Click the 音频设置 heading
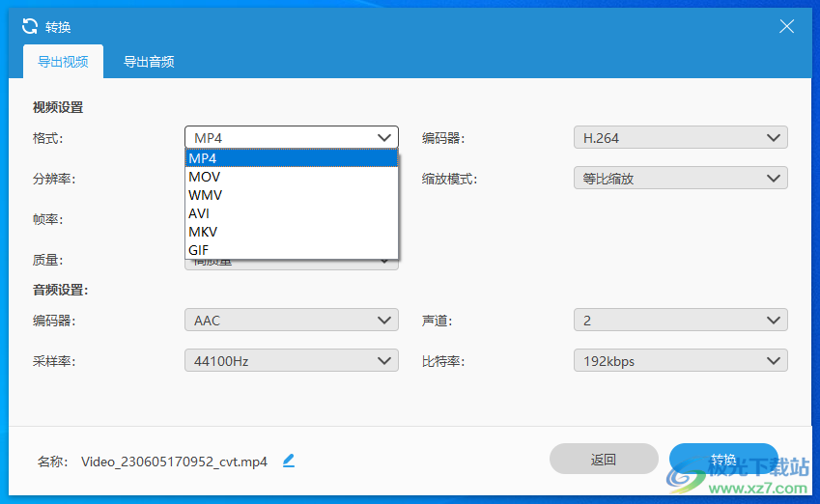Viewport: 820px width, 504px height. pyautogui.click(x=60, y=290)
